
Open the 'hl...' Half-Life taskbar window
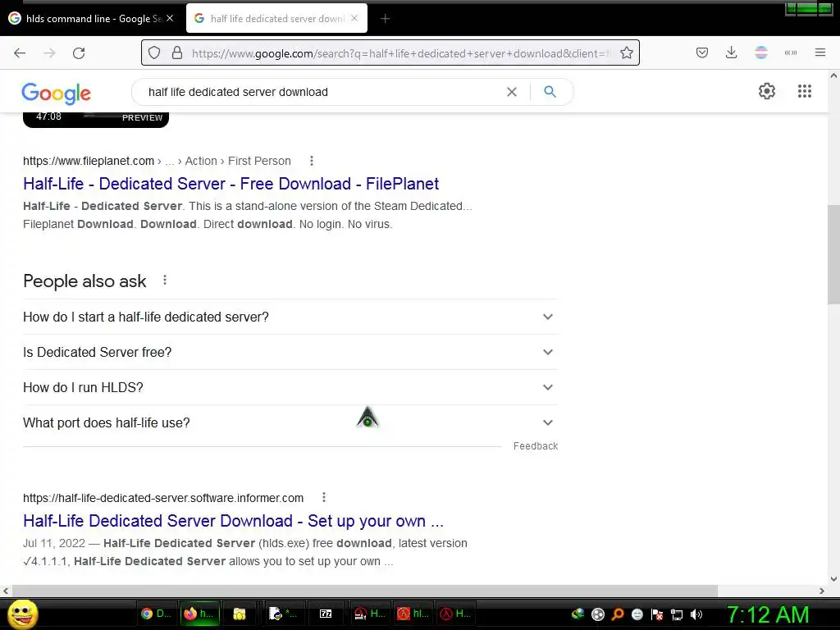[413, 614]
